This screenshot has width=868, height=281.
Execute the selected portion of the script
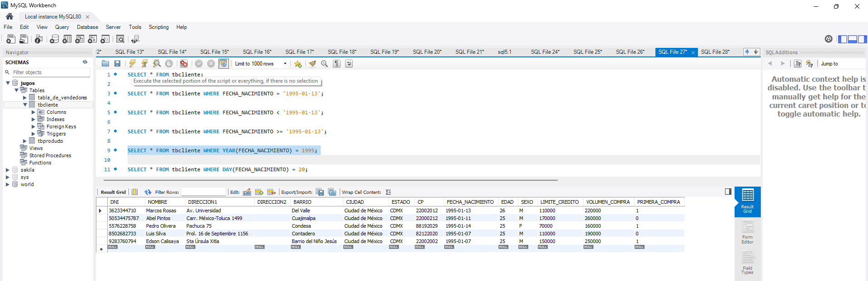click(133, 64)
